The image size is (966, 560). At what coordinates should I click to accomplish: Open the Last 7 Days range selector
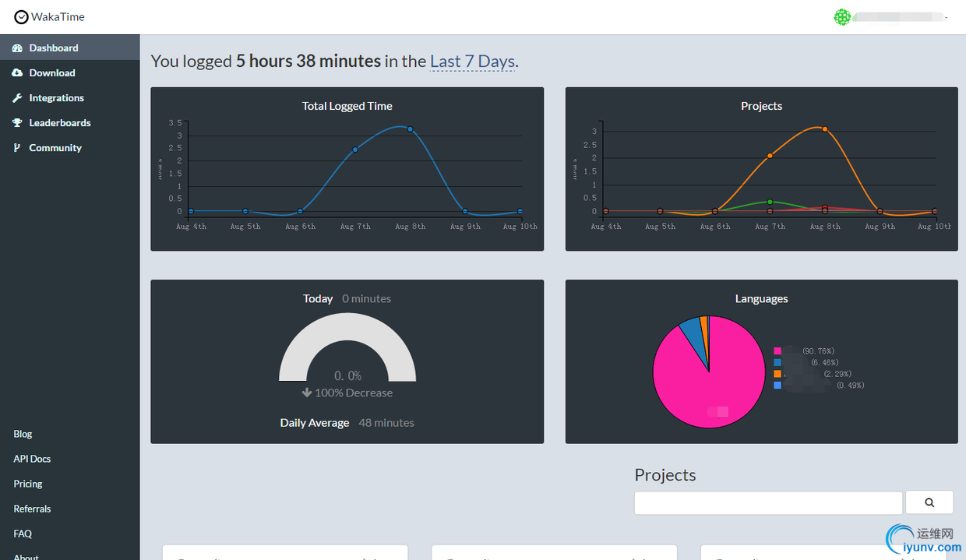click(472, 61)
